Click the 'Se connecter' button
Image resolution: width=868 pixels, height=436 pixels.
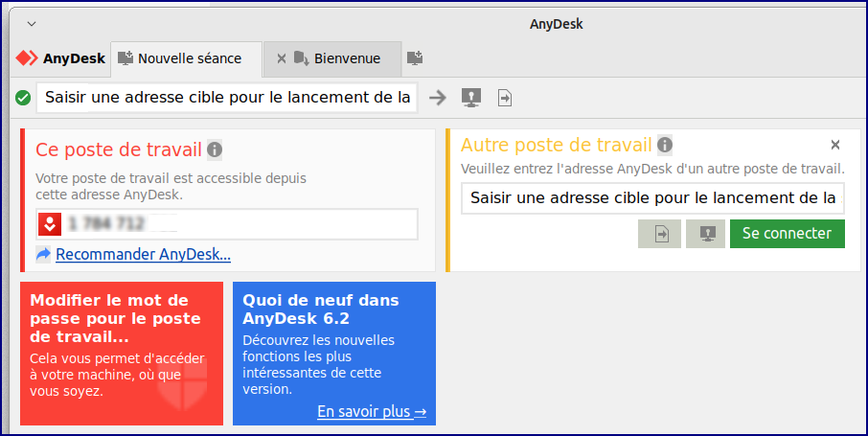(787, 234)
